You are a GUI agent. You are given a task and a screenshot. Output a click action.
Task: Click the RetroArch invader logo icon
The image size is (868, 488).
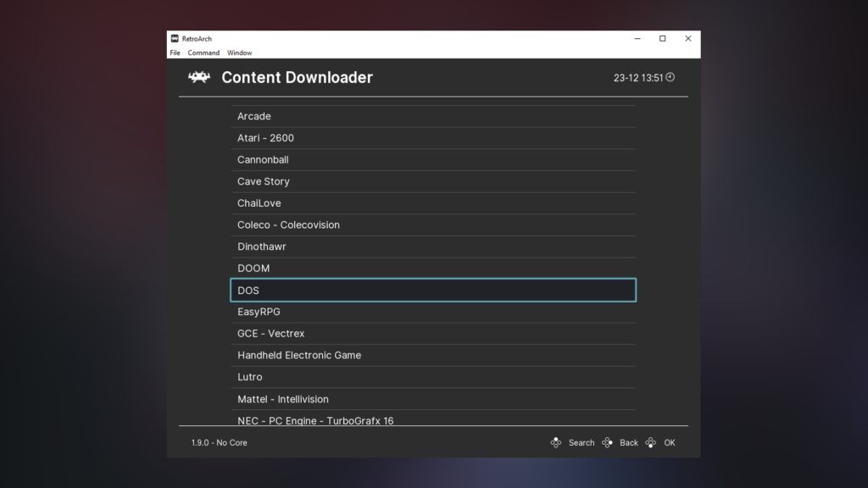tap(198, 77)
